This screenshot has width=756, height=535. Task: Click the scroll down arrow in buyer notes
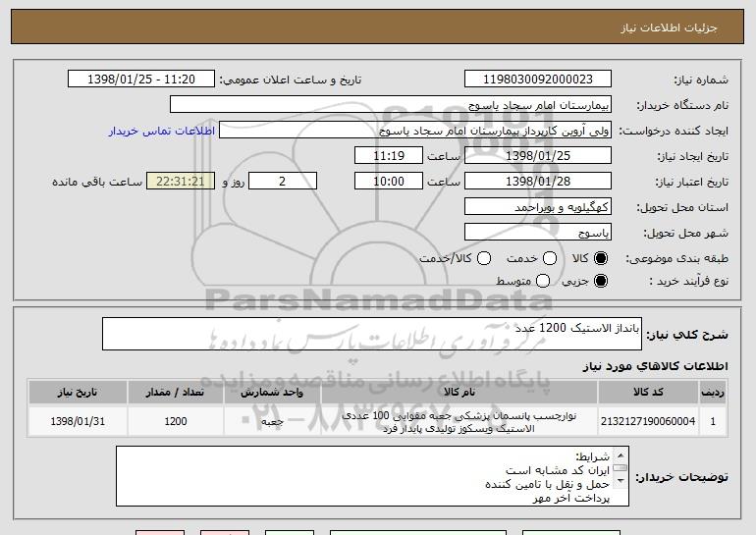click(621, 481)
